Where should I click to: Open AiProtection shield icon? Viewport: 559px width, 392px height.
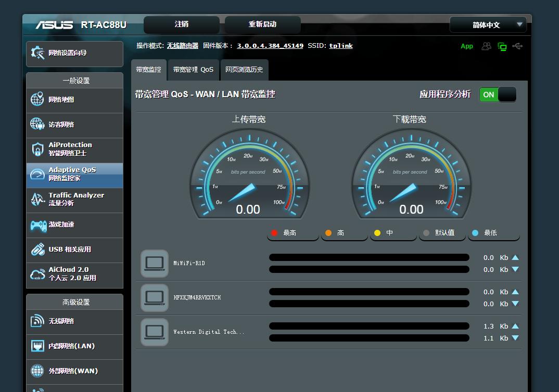[37, 150]
